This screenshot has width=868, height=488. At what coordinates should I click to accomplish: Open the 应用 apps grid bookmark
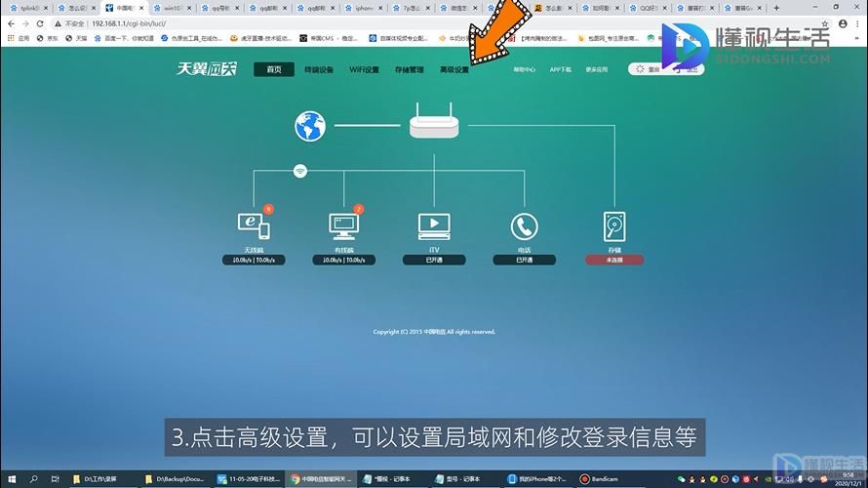[x=19, y=38]
